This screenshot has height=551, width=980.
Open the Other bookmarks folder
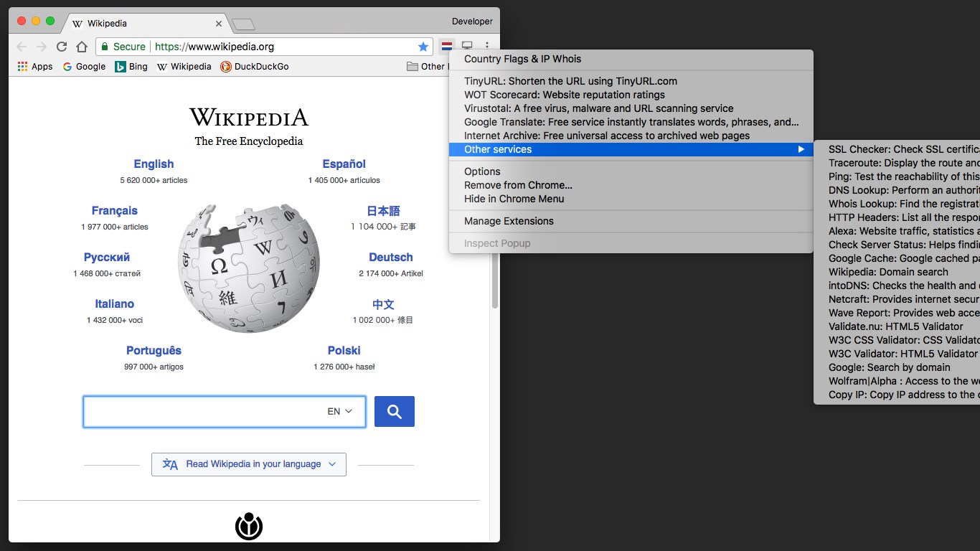pos(427,67)
